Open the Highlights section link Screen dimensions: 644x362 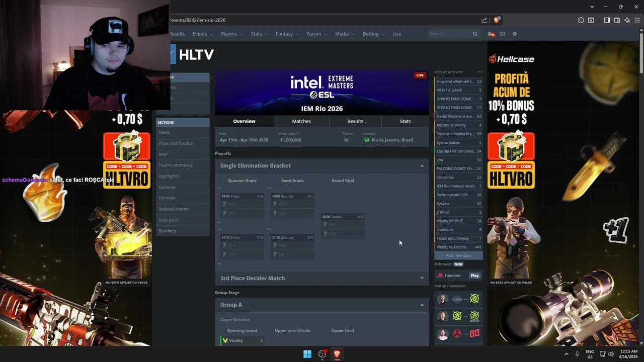169,176
